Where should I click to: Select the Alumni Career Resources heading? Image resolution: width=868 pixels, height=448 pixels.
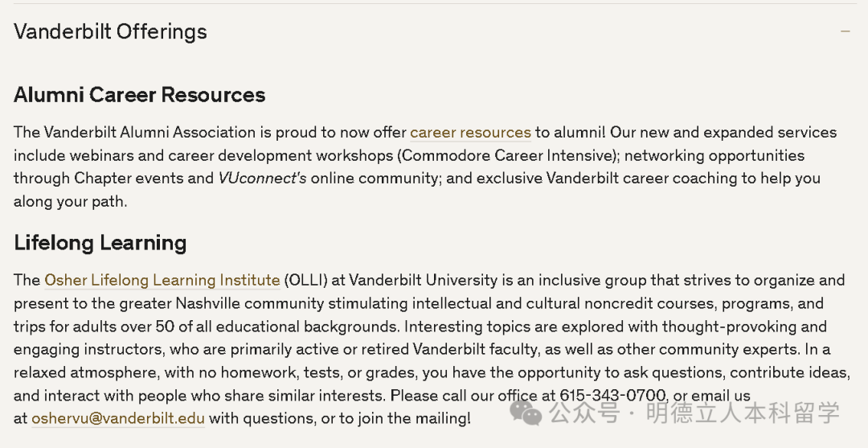[x=139, y=95]
